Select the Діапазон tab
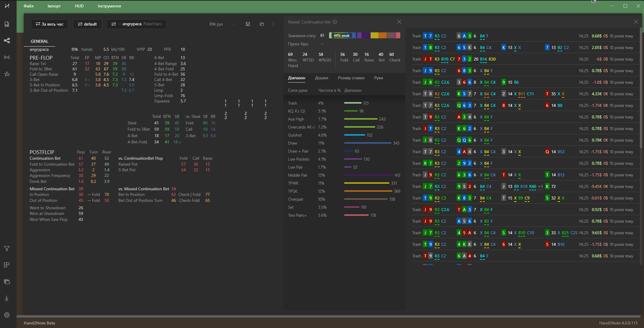The height and width of the screenshot is (328, 644). point(297,78)
